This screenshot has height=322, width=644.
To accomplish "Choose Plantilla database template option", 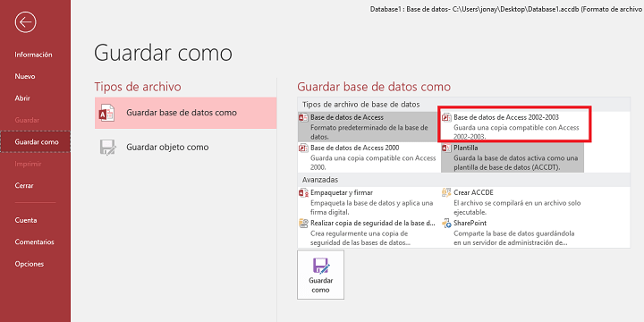I will (x=513, y=157).
